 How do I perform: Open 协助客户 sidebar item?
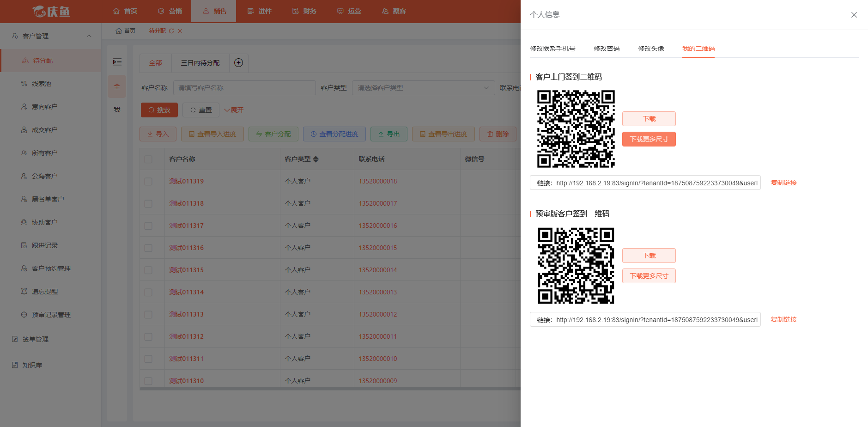51,222
